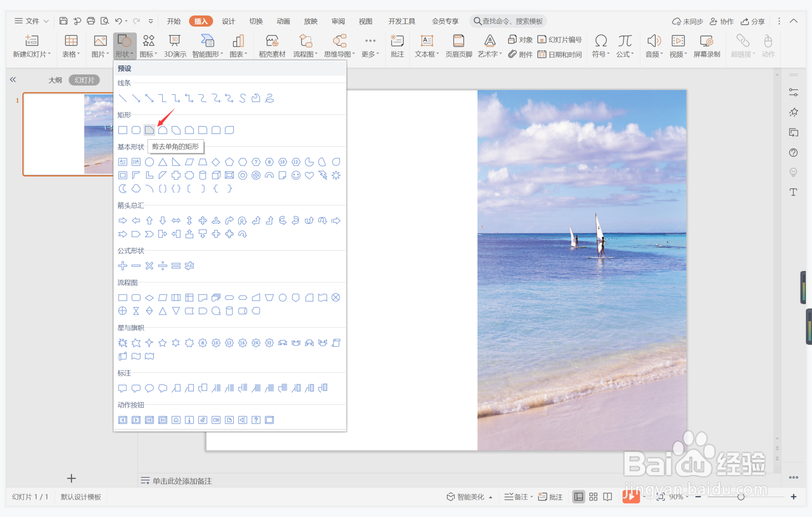Open the 视图 view tab
Viewport: 812px width, 517px height.
click(x=365, y=21)
